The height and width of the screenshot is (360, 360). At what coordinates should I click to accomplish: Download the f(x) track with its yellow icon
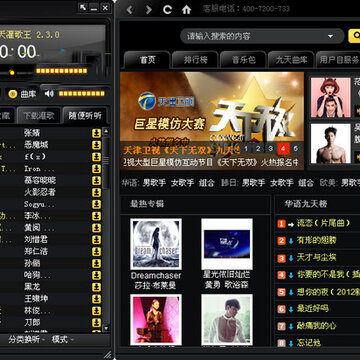click(96, 157)
